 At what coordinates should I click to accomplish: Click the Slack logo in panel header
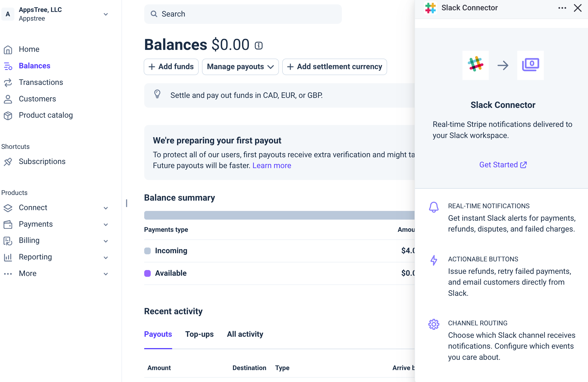pyautogui.click(x=430, y=8)
